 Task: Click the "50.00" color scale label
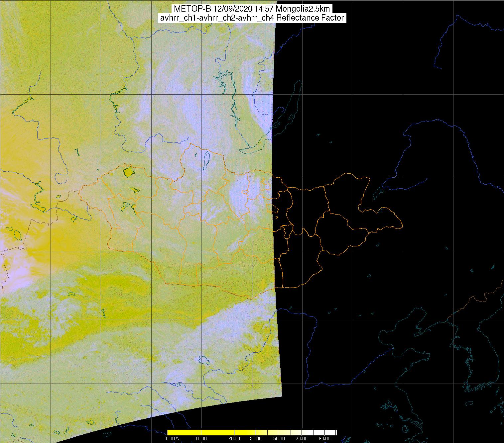point(279,438)
